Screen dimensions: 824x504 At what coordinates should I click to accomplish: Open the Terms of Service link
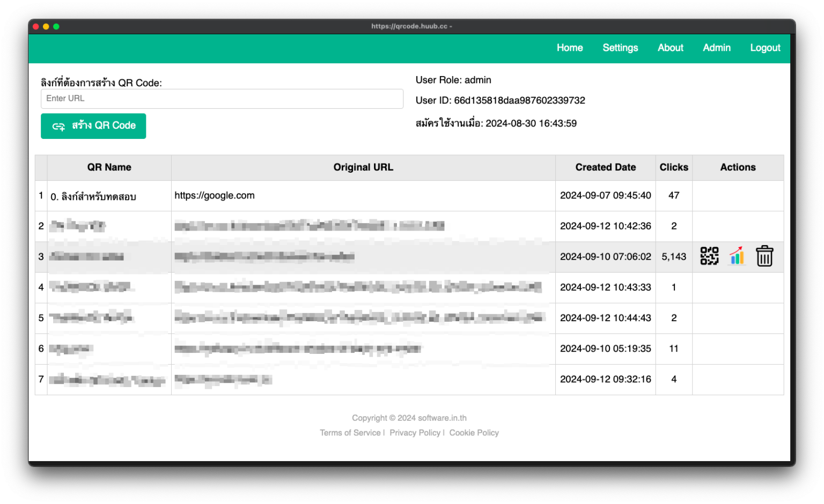[x=350, y=433]
